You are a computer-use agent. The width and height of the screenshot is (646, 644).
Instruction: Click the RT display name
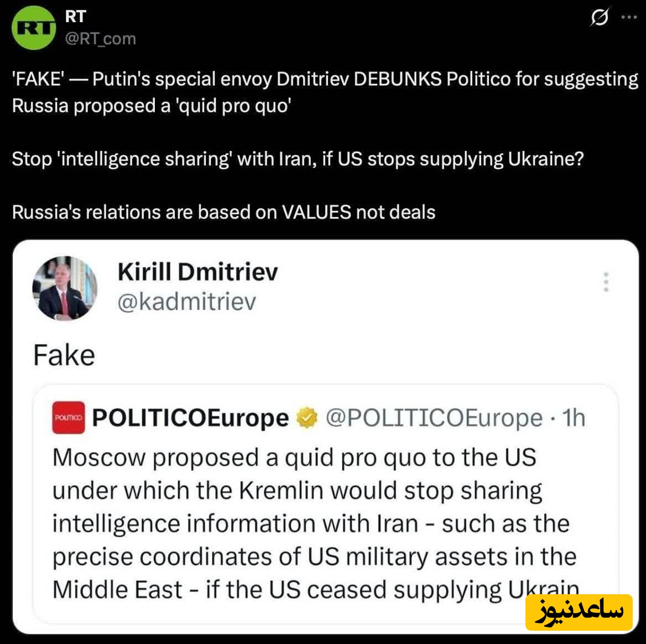coord(75,17)
